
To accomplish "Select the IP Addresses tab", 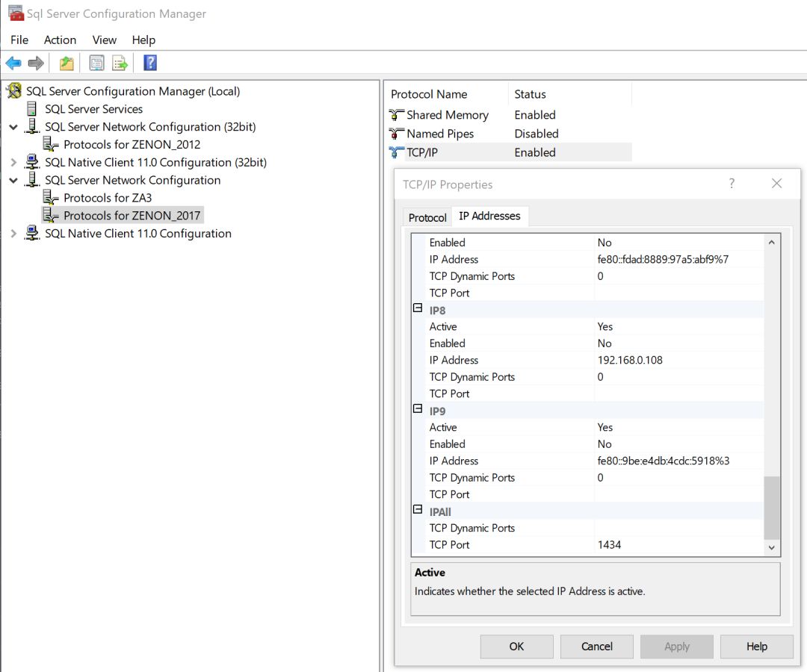I will pyautogui.click(x=489, y=216).
